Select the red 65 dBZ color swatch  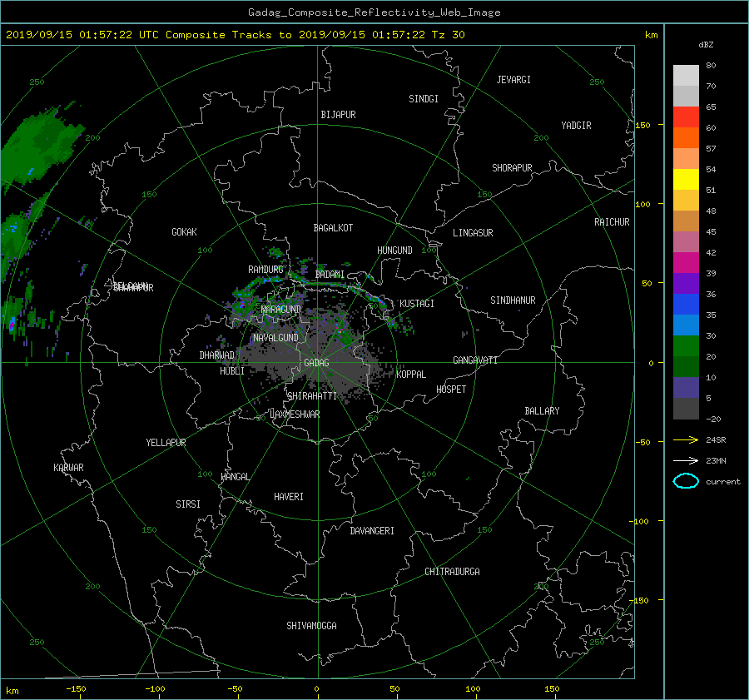coord(686,117)
